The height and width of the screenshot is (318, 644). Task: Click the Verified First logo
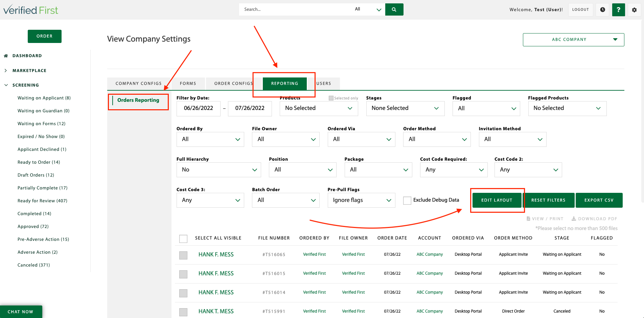(31, 10)
